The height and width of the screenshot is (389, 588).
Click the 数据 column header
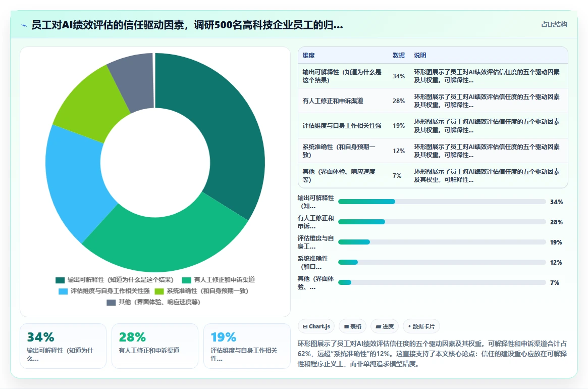click(x=399, y=56)
